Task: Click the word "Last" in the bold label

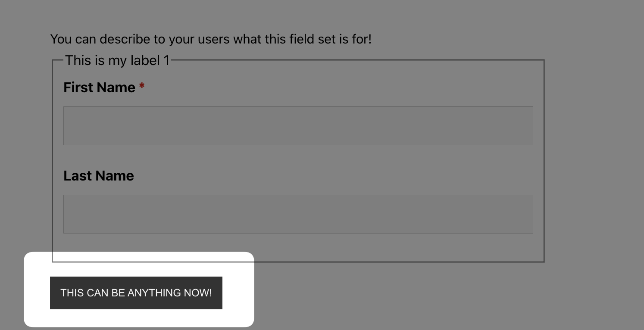Action: coord(78,176)
